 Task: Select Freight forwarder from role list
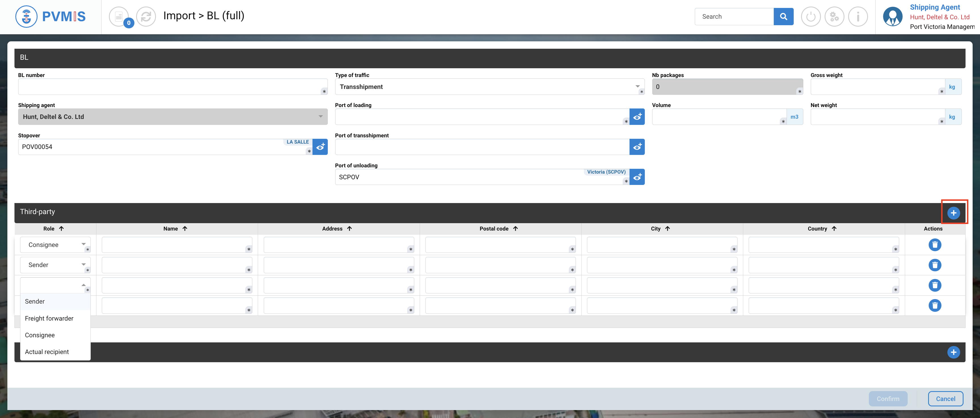pyautogui.click(x=49, y=318)
